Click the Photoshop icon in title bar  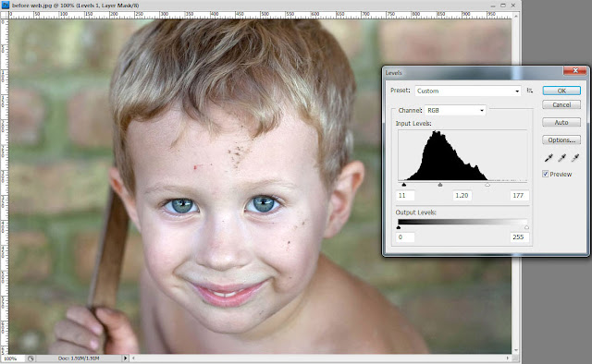[5, 6]
